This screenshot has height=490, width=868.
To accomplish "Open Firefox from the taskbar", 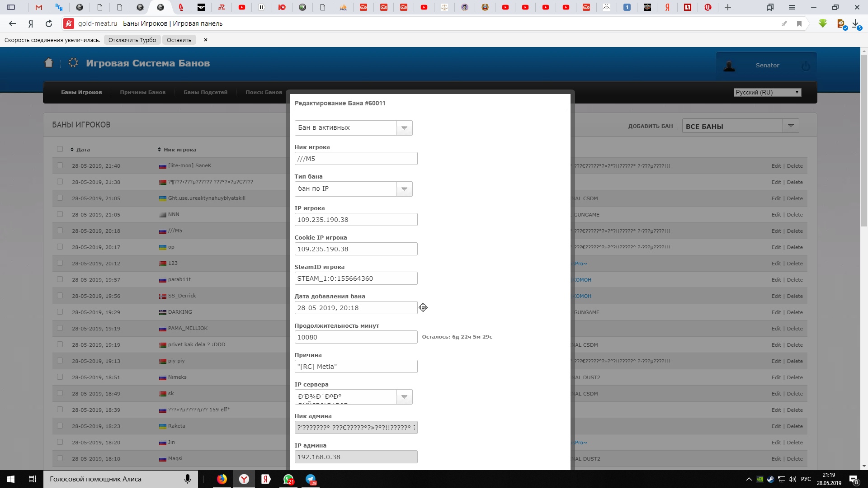I will click(x=222, y=480).
